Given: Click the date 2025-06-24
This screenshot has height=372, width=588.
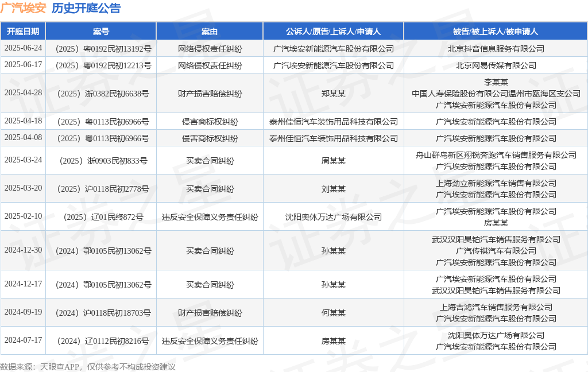Looking at the screenshot, I should coord(23,48).
